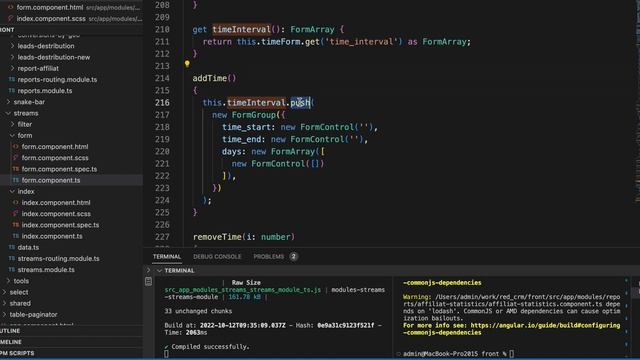This screenshot has height=360, width=640.
Task: Click FormGroup on line 217
Action: 253,115
